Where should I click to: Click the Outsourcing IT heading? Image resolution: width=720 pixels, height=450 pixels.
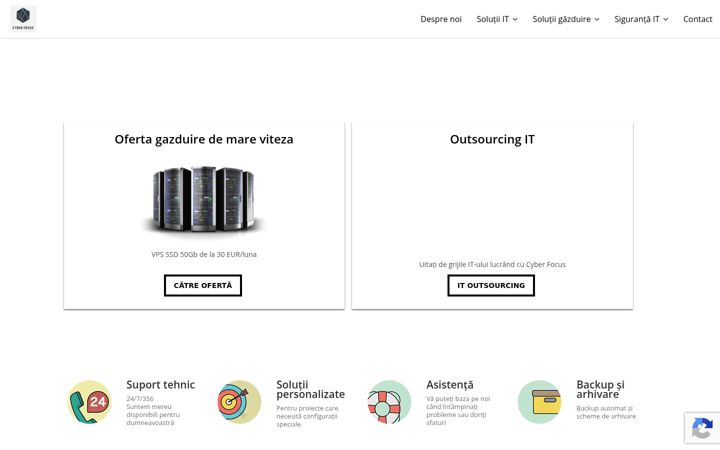click(492, 139)
